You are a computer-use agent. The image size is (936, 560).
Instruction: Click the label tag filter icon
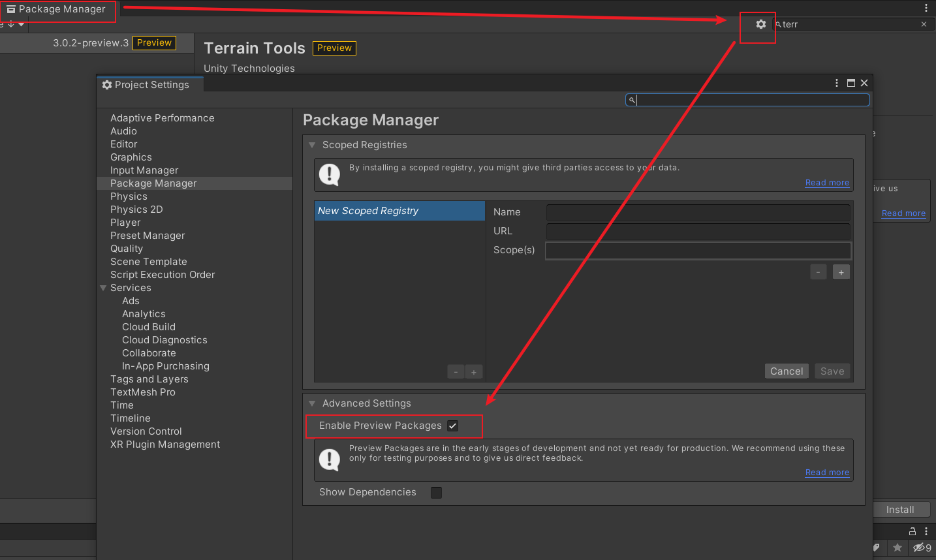(877, 548)
